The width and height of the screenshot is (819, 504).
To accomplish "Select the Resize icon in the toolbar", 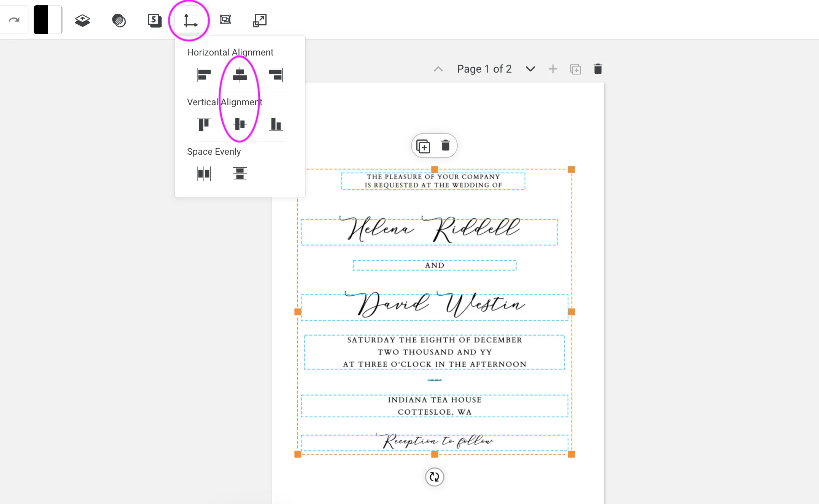I will tap(259, 20).
